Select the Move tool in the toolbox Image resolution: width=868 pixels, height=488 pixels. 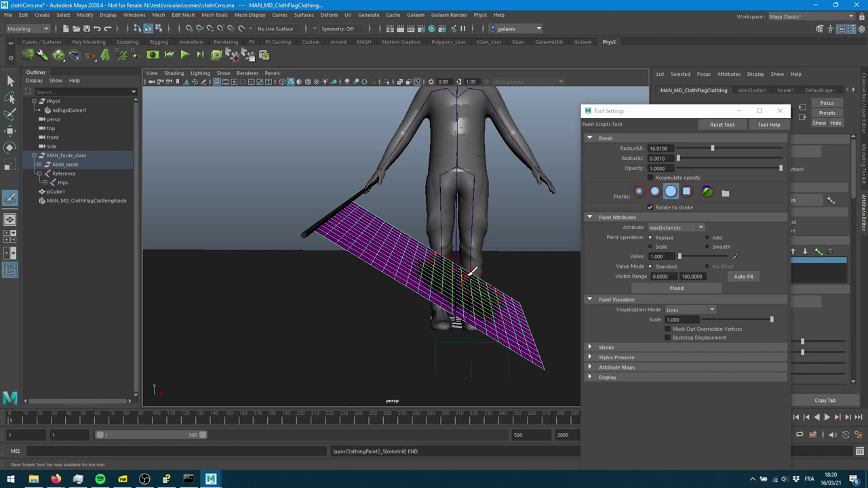pos(10,131)
